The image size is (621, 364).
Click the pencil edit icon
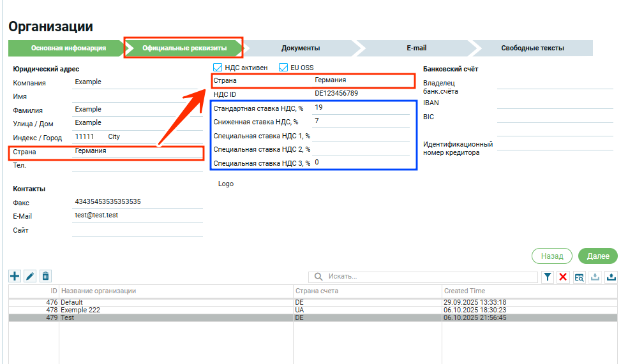click(30, 276)
